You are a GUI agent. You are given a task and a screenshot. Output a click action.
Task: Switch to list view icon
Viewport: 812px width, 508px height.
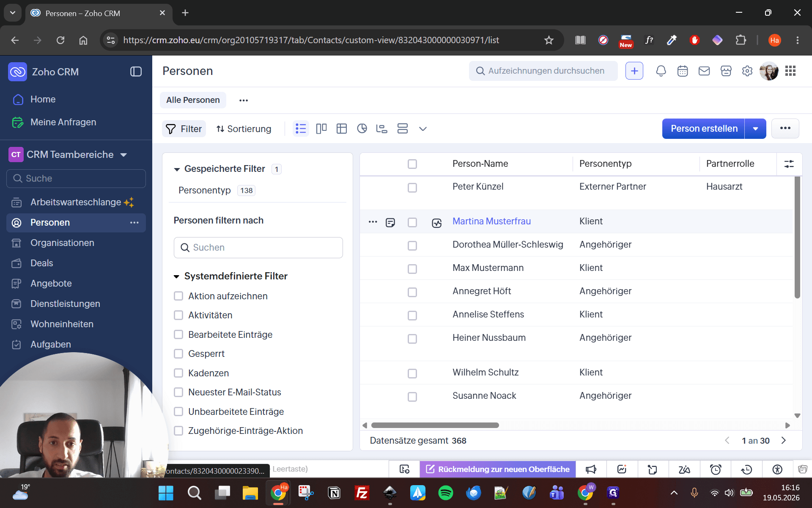[301, 129]
